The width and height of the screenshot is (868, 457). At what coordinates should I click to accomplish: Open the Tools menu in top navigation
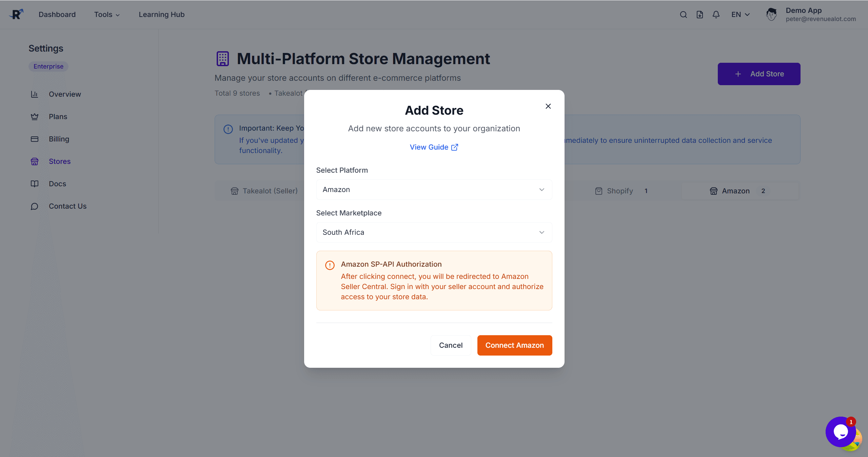[107, 14]
